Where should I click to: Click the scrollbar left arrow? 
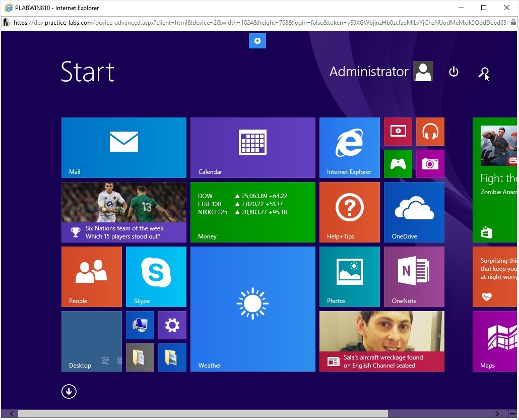[12, 414]
